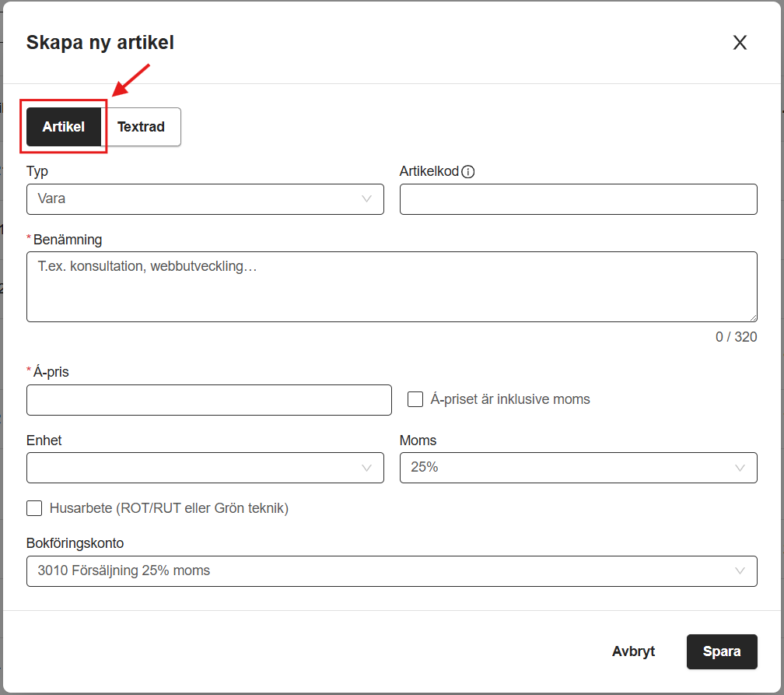Save the article with Spara
This screenshot has height=695, width=784.
click(722, 651)
